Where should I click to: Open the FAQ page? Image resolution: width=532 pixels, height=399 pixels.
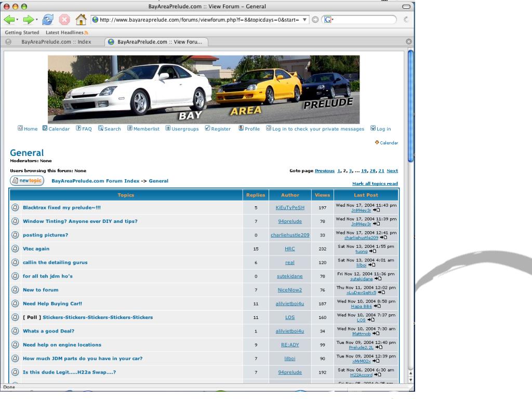(84, 129)
